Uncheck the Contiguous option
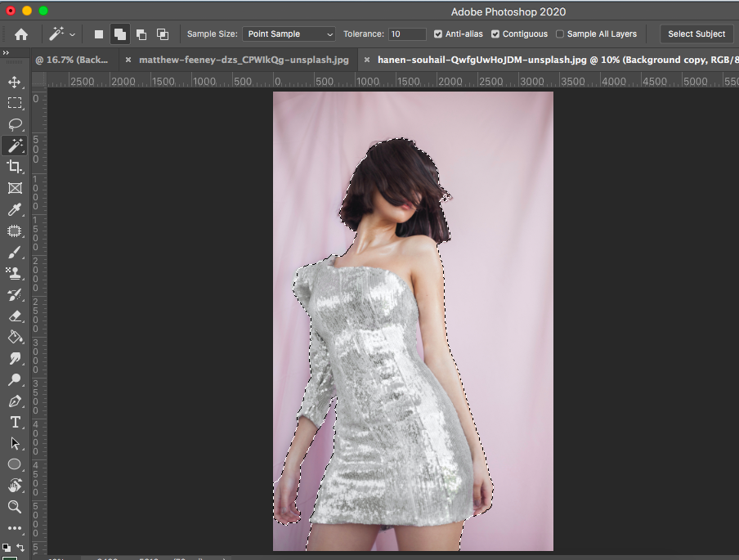 [x=495, y=34]
